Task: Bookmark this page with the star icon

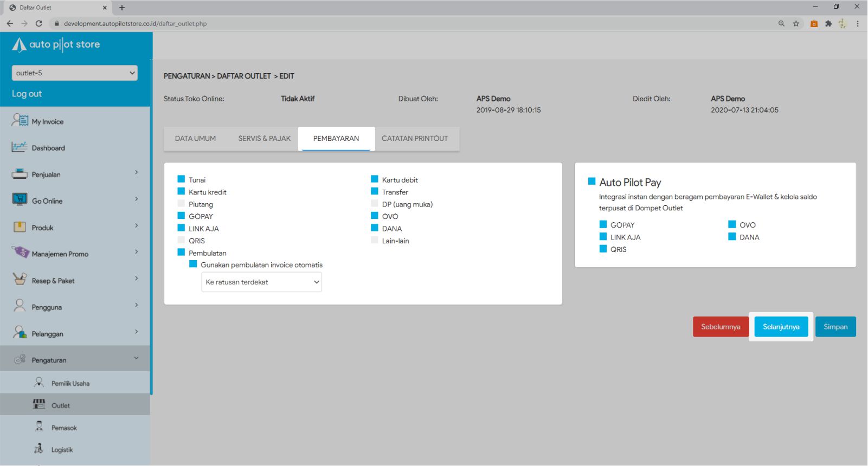Action: [x=796, y=23]
